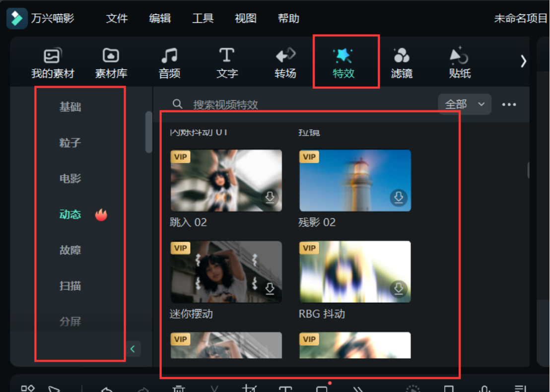Collapse the category sidebar with the left chevron
This screenshot has height=392, width=550.
point(133,349)
